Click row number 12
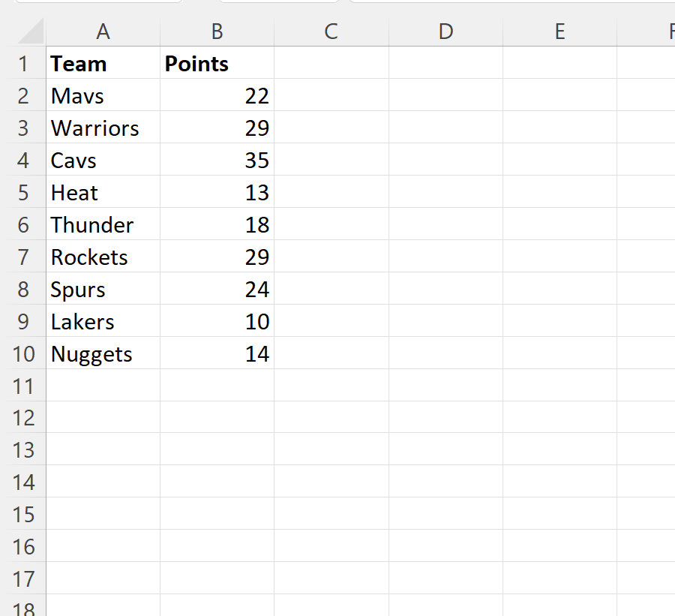This screenshot has width=675, height=616. coord(25,418)
